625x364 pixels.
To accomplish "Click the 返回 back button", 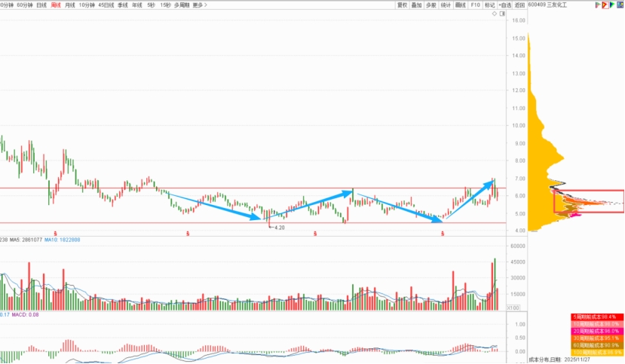I will pyautogui.click(x=519, y=5).
